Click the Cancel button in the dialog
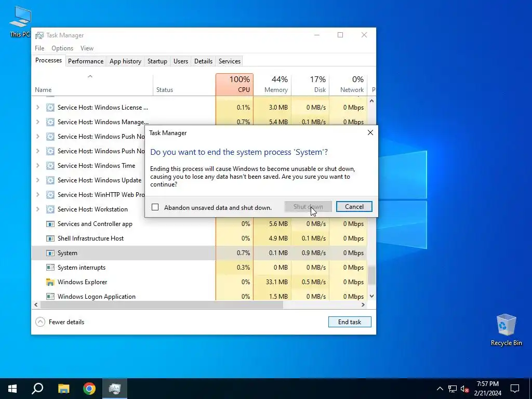The height and width of the screenshot is (399, 532). (354, 207)
